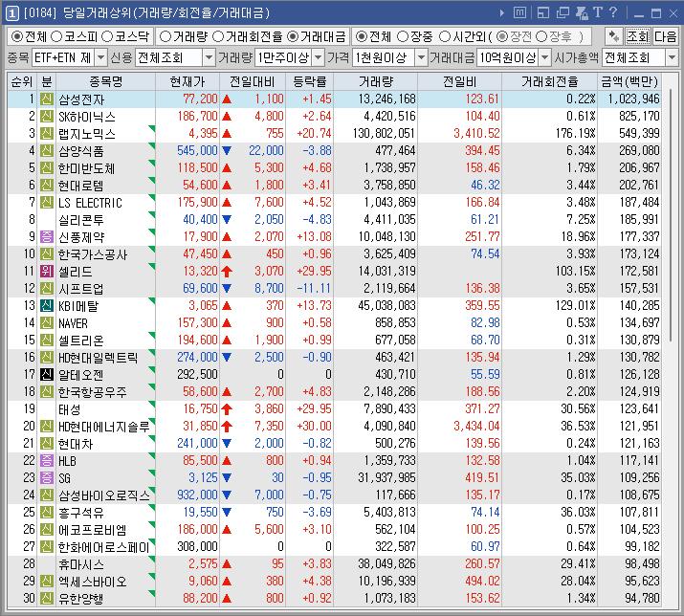The image size is (684, 616).
Task: Open the 가격 1천원이상 dropdown
Action: (421, 57)
